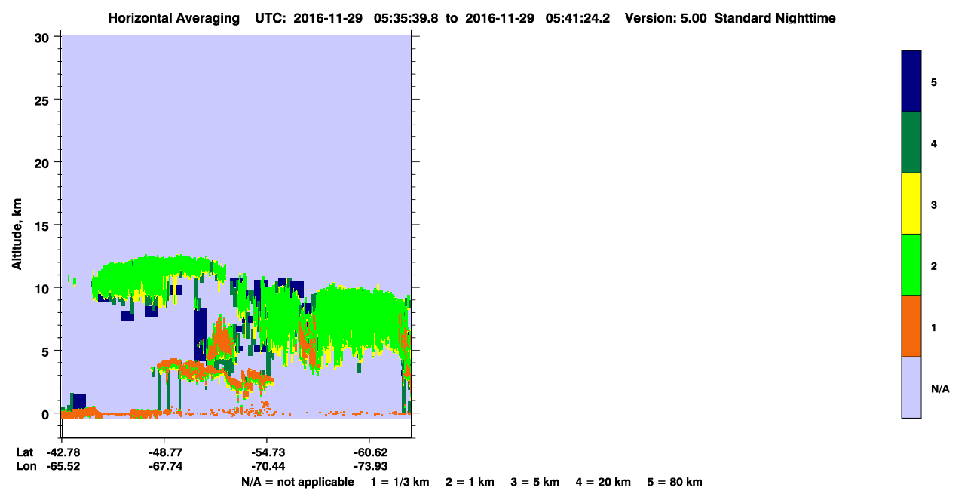Image resolution: width=980 pixels, height=503 pixels.
Task: Click the colorbar label N/A
Action: click(x=940, y=389)
